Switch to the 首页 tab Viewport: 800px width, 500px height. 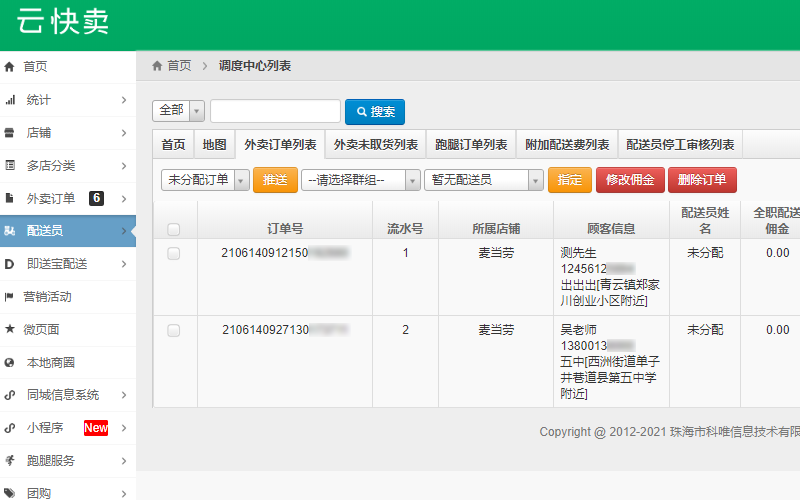(173, 145)
